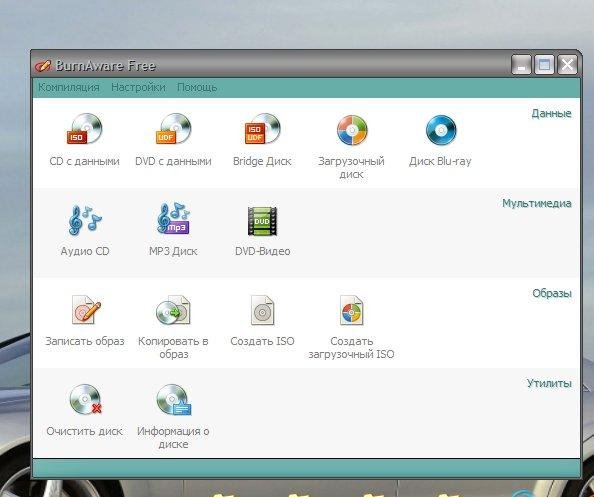Click the "Копировать в образ" caption
Screen dimensions: 594x497
click(x=173, y=348)
